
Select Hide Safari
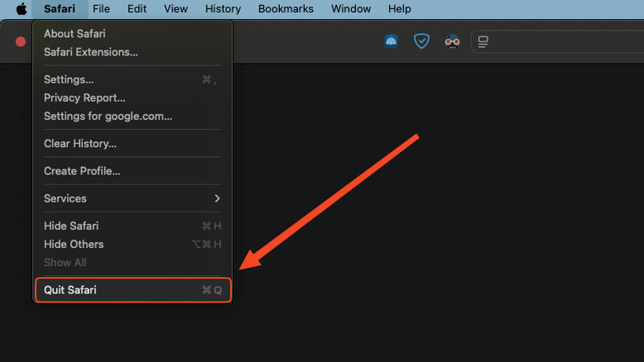[132, 226]
